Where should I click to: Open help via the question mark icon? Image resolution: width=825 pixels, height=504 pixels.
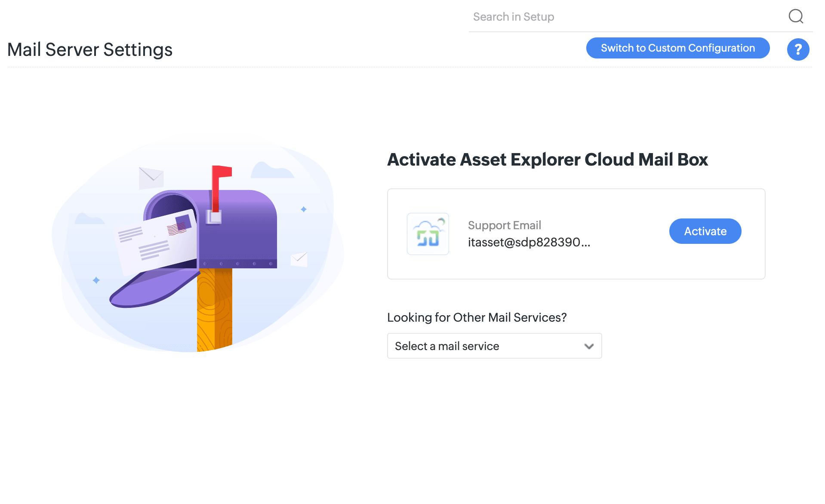(798, 49)
